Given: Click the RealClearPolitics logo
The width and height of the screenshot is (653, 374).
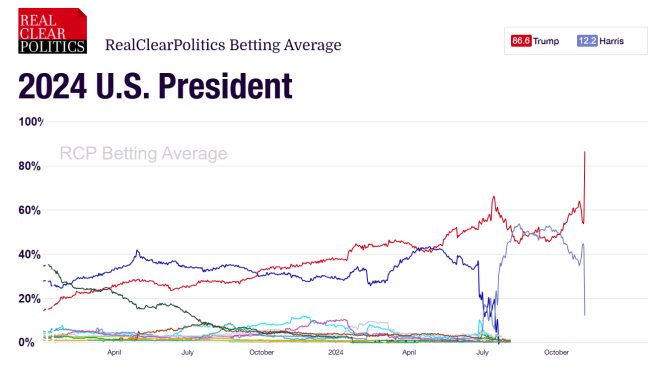Looking at the screenshot, I should tap(52, 31).
